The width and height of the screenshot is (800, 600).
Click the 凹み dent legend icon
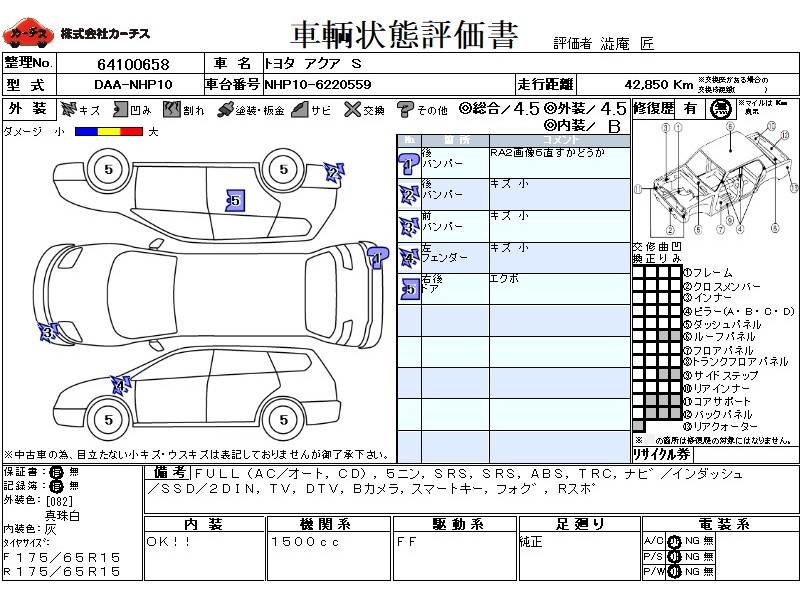(x=119, y=109)
